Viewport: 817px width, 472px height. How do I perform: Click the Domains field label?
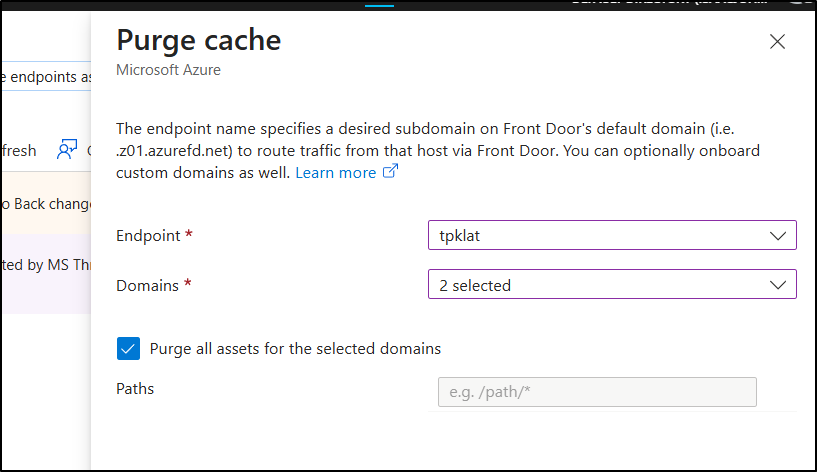click(148, 285)
